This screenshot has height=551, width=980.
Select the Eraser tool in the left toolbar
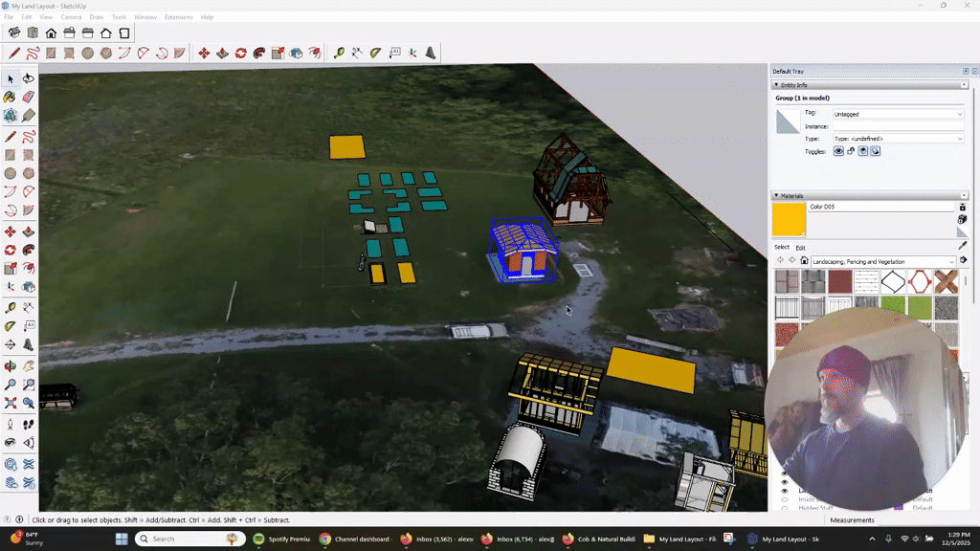click(x=26, y=97)
